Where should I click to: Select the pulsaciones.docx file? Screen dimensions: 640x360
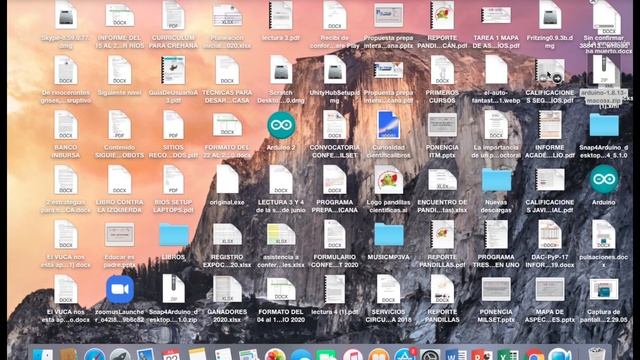pos(604,235)
